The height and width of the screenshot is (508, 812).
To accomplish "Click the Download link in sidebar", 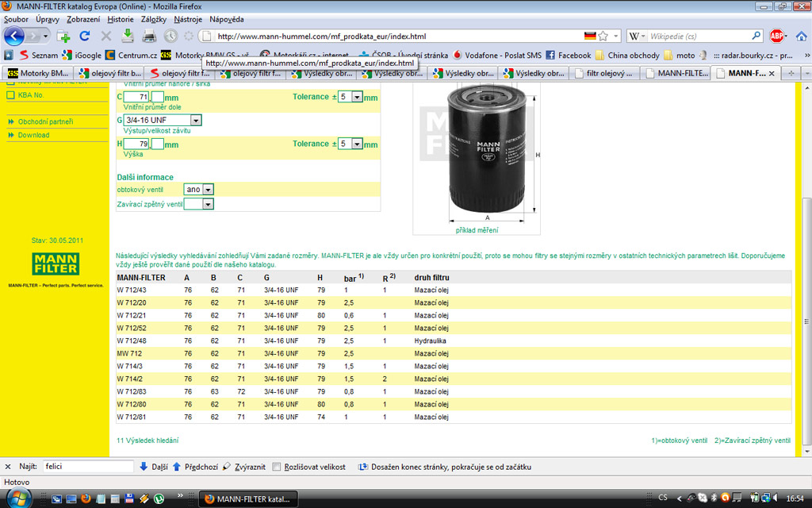I will tap(33, 135).
